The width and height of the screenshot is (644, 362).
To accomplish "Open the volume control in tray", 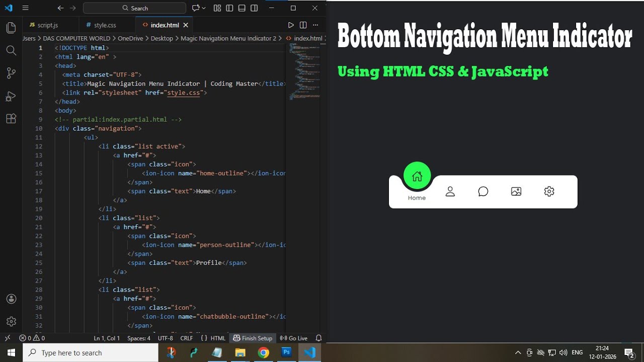I will (x=563, y=352).
